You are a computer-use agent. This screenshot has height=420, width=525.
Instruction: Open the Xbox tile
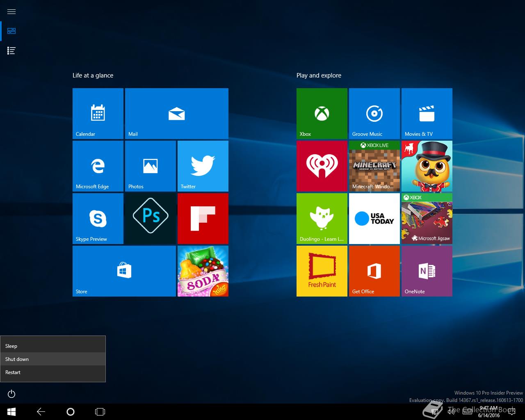[x=322, y=114]
